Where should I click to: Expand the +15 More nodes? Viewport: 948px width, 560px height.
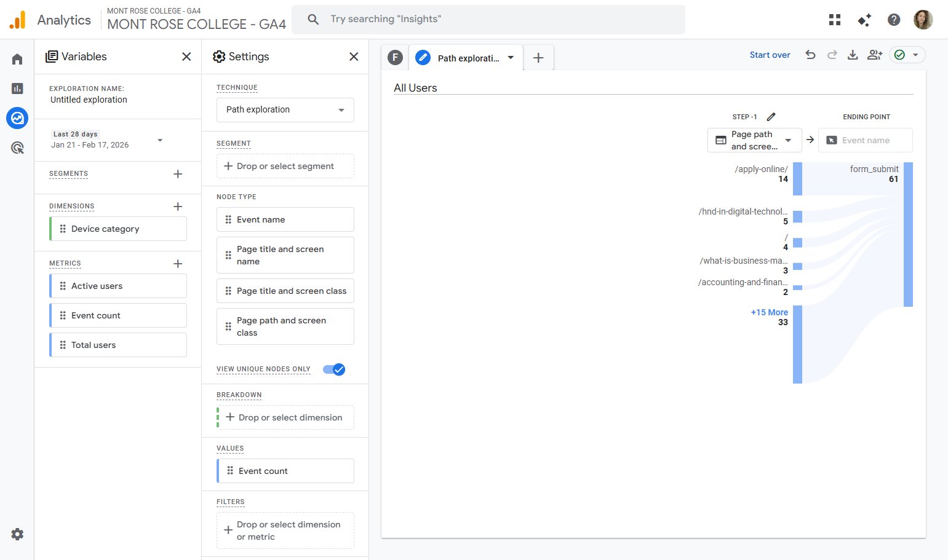(x=768, y=312)
